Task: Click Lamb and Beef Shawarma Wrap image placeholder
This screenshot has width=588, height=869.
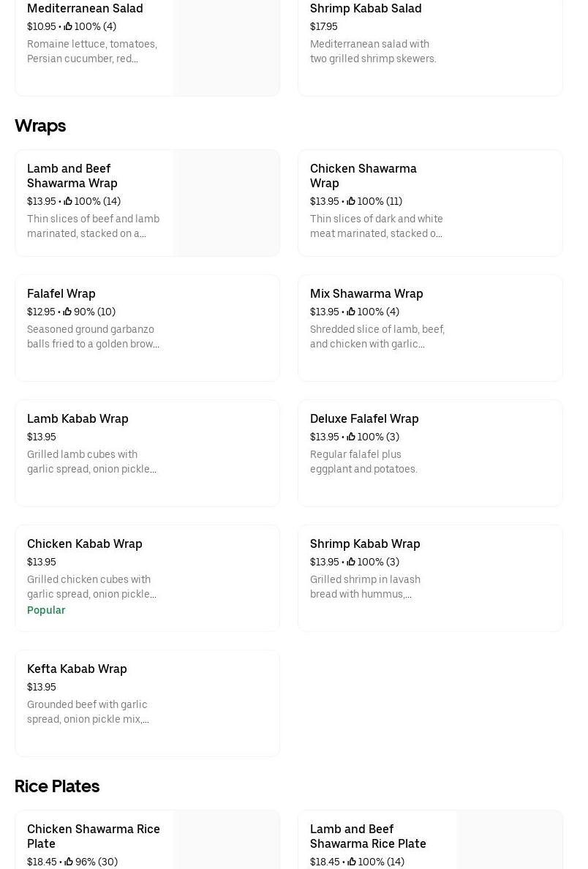Action: [x=226, y=203]
